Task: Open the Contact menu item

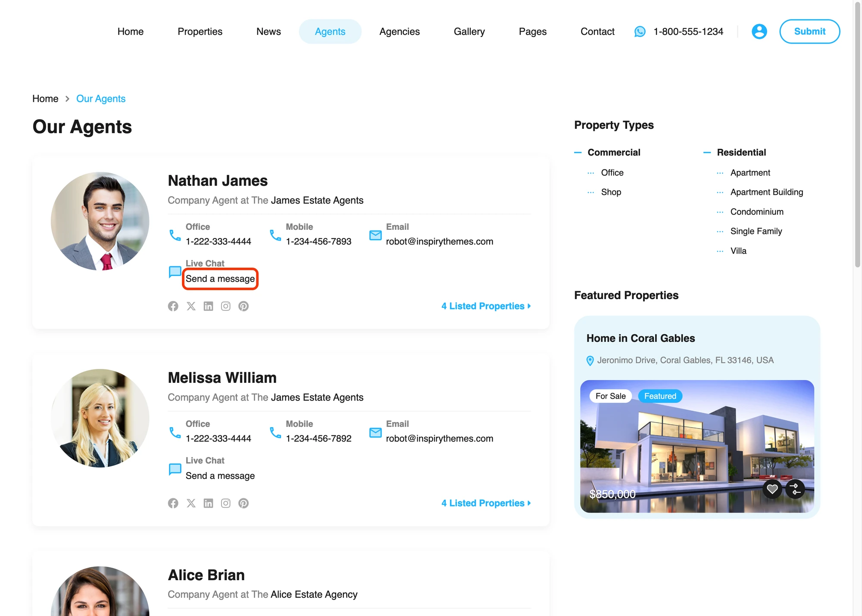Action: [597, 31]
